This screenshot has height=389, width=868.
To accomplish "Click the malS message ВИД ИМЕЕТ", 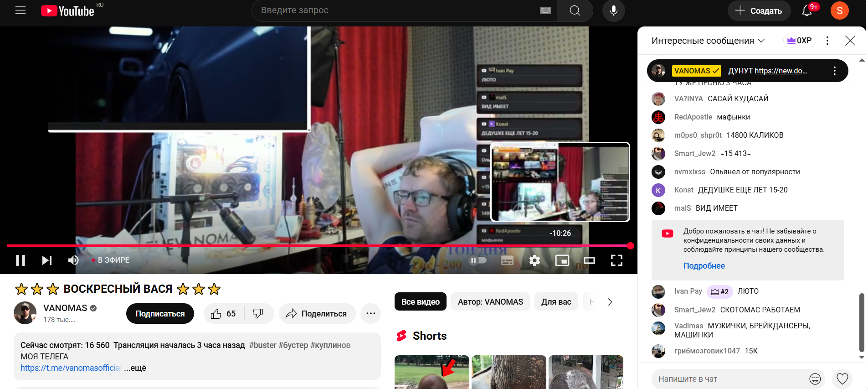I will 717,208.
